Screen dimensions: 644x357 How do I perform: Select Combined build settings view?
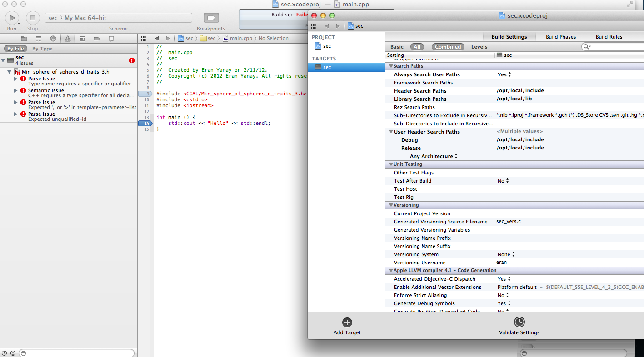point(448,47)
